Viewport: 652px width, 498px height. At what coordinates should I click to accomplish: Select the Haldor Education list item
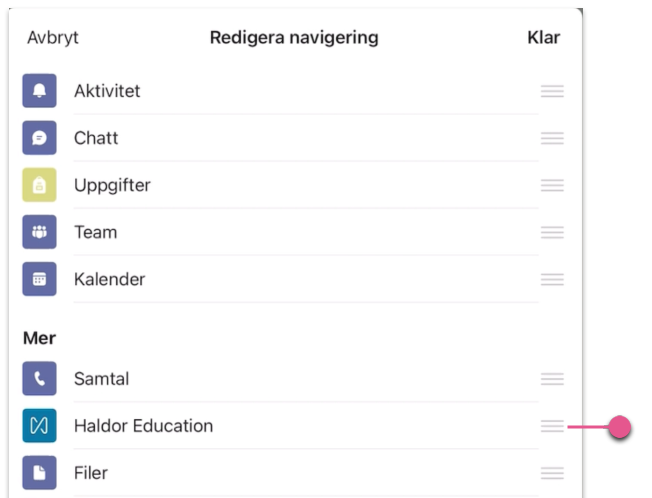(293, 426)
